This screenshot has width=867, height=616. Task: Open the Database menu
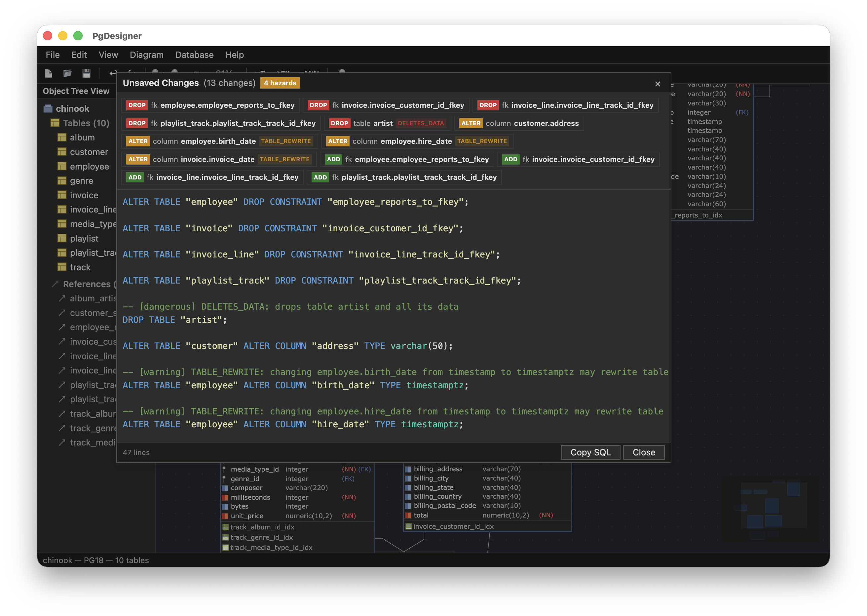tap(194, 55)
